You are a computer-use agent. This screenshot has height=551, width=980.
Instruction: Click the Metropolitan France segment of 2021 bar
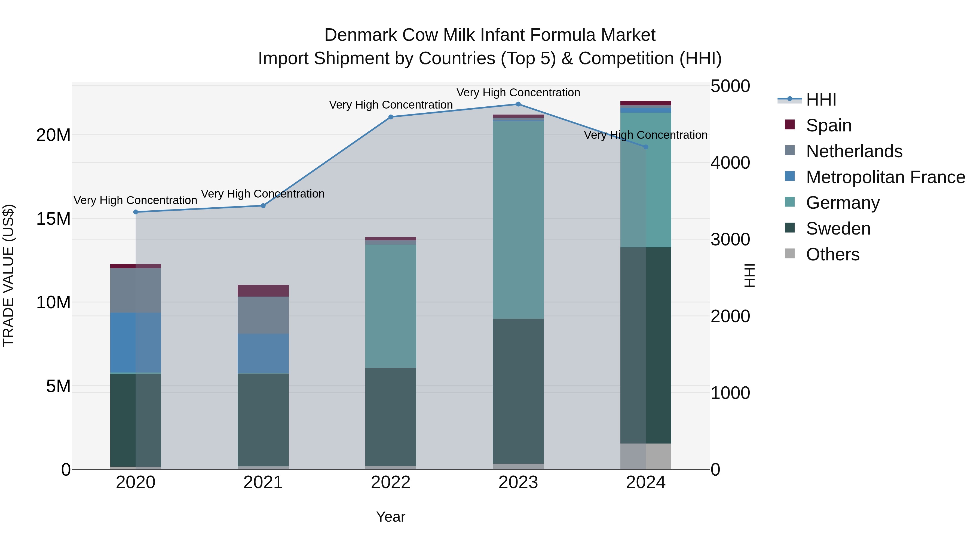click(x=263, y=354)
